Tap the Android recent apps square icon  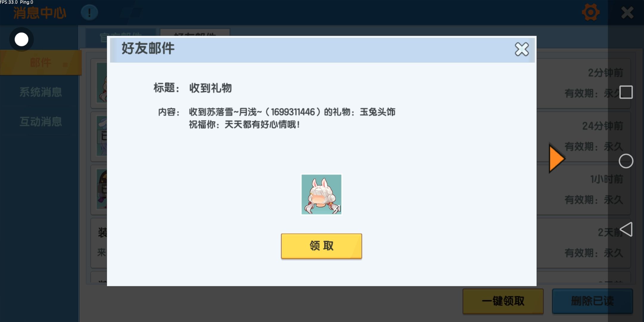coord(626,92)
